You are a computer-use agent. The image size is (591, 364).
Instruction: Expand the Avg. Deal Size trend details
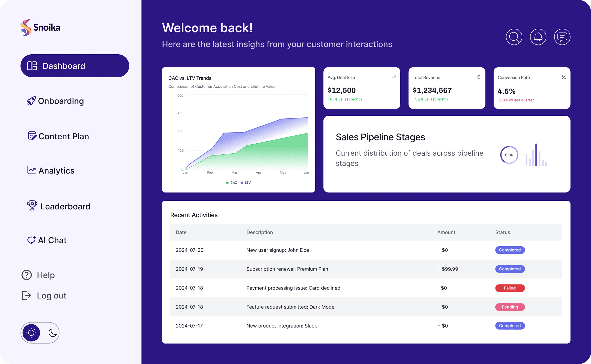coord(394,77)
